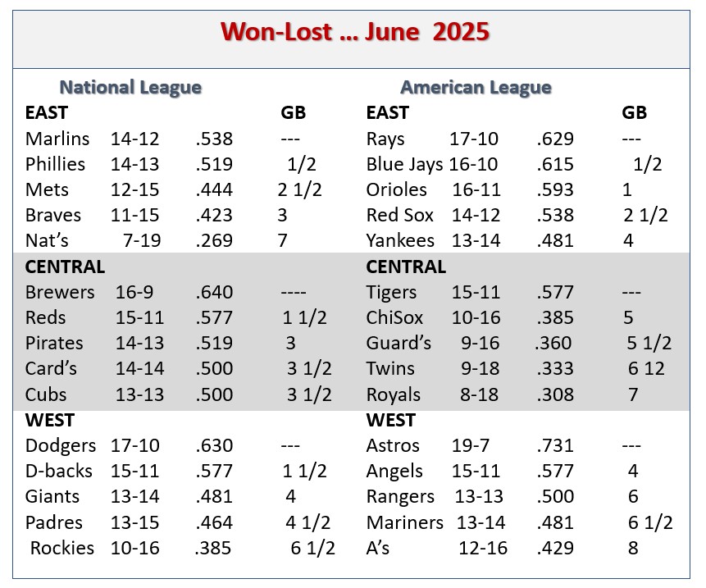
Task: Click the Astros .731 percentage
Action: [x=555, y=446]
